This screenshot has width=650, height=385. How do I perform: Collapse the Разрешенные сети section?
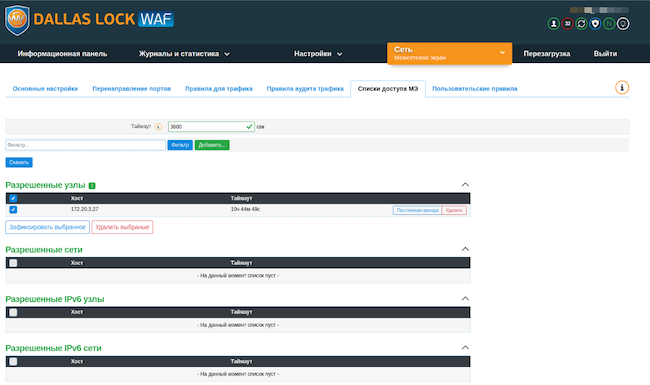(x=465, y=249)
